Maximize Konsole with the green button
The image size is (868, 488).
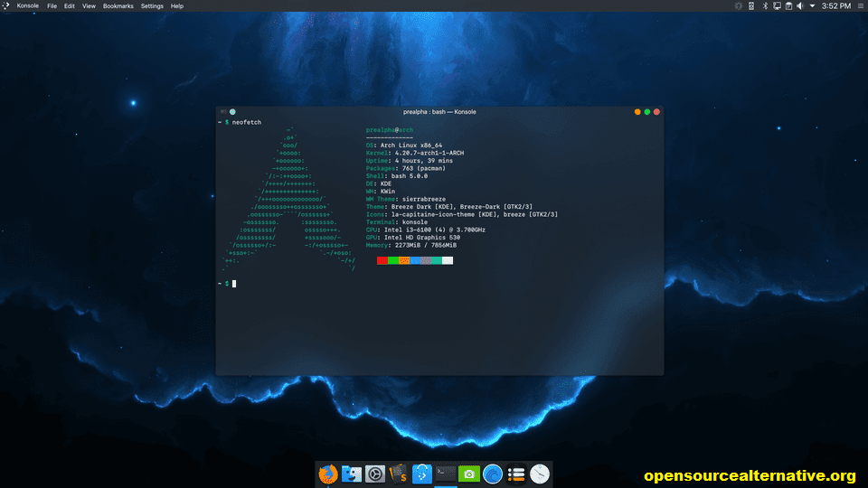[646, 112]
